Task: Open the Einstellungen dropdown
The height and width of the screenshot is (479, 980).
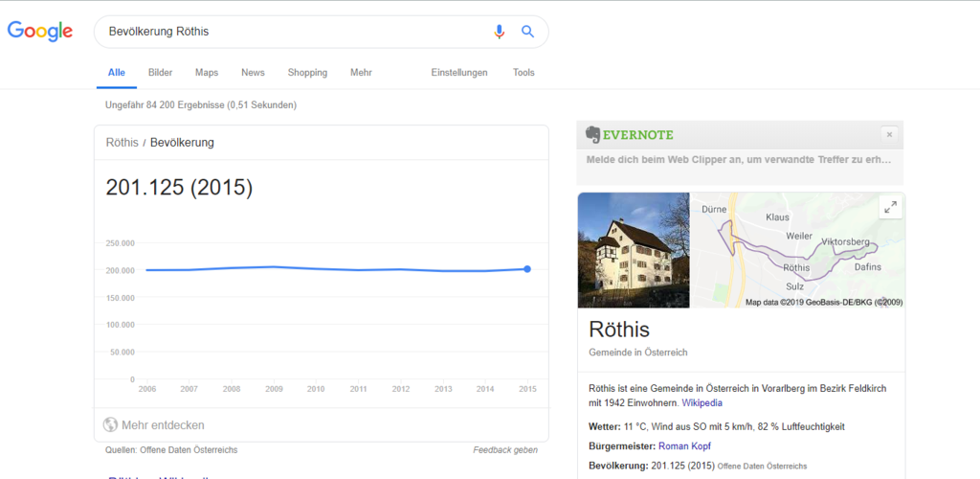Action: [x=459, y=73]
